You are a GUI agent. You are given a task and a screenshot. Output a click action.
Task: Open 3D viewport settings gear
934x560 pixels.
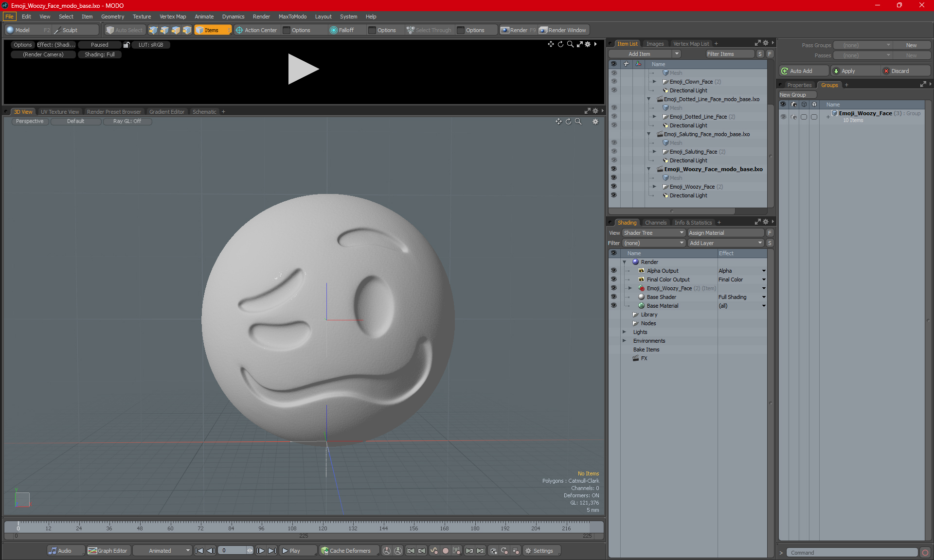(595, 122)
